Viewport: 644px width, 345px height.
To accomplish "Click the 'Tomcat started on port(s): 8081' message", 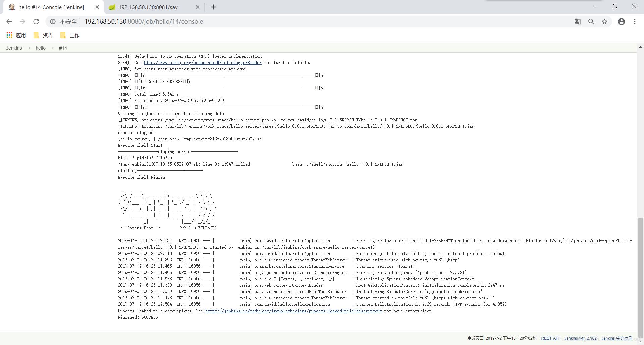I will [425, 298].
